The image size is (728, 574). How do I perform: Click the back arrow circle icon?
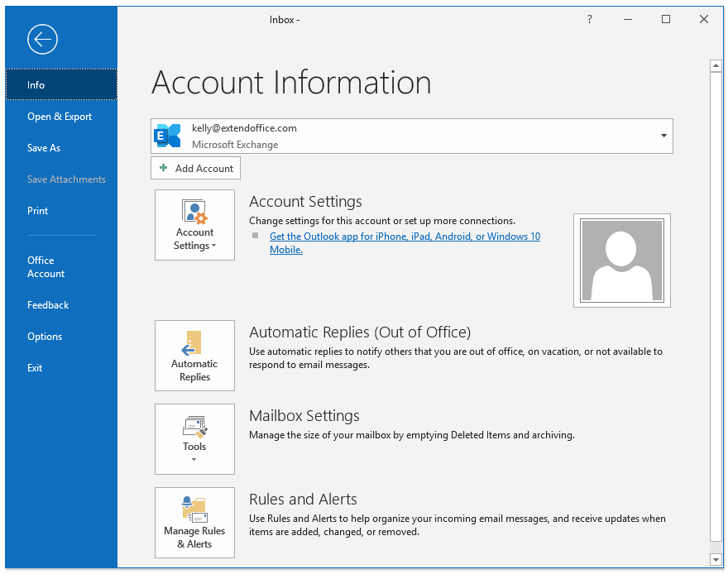pyautogui.click(x=42, y=39)
